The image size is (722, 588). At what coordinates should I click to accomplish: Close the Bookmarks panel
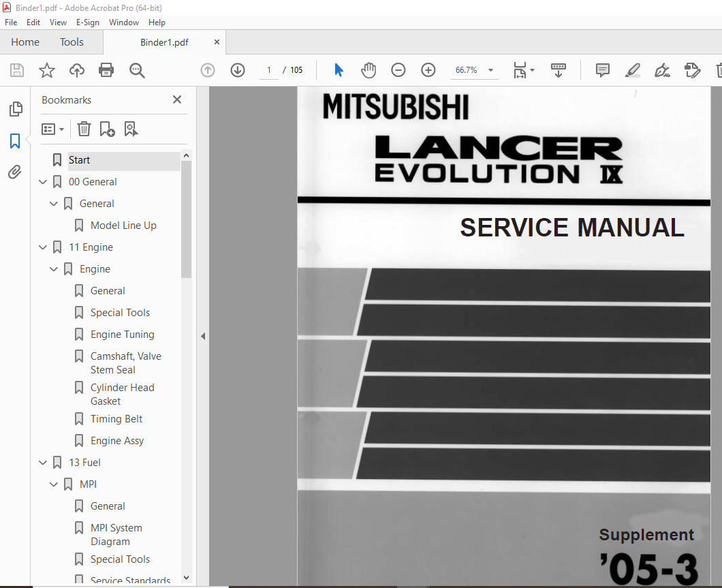177,99
